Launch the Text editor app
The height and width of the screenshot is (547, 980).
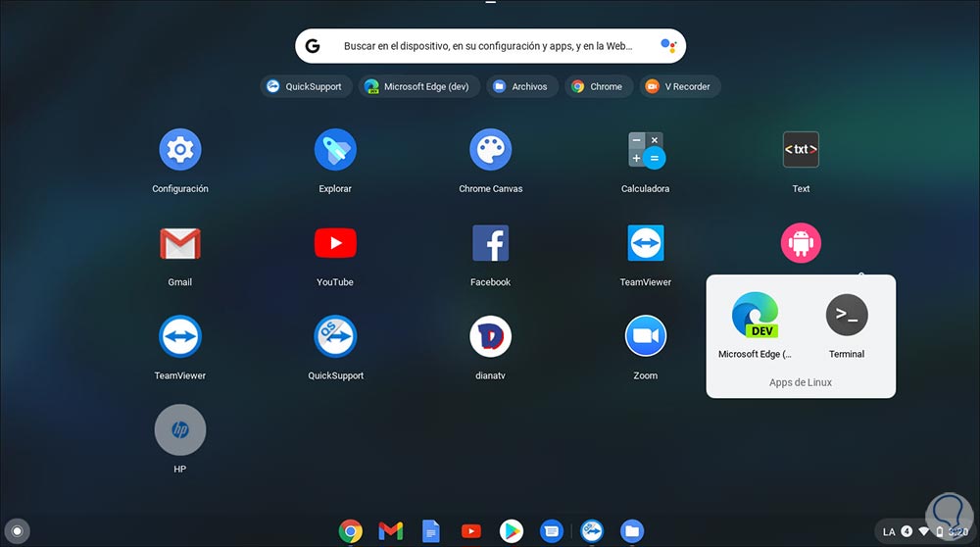(x=801, y=149)
